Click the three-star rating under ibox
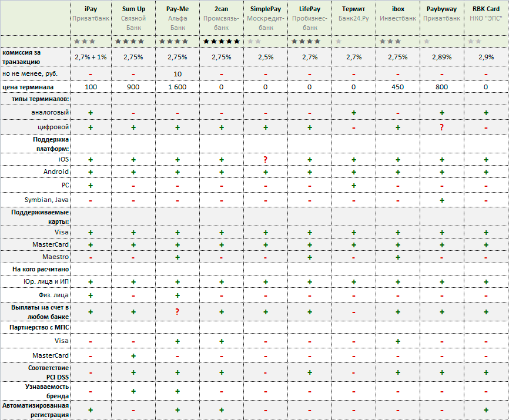The width and height of the screenshot is (509, 420). coord(390,41)
